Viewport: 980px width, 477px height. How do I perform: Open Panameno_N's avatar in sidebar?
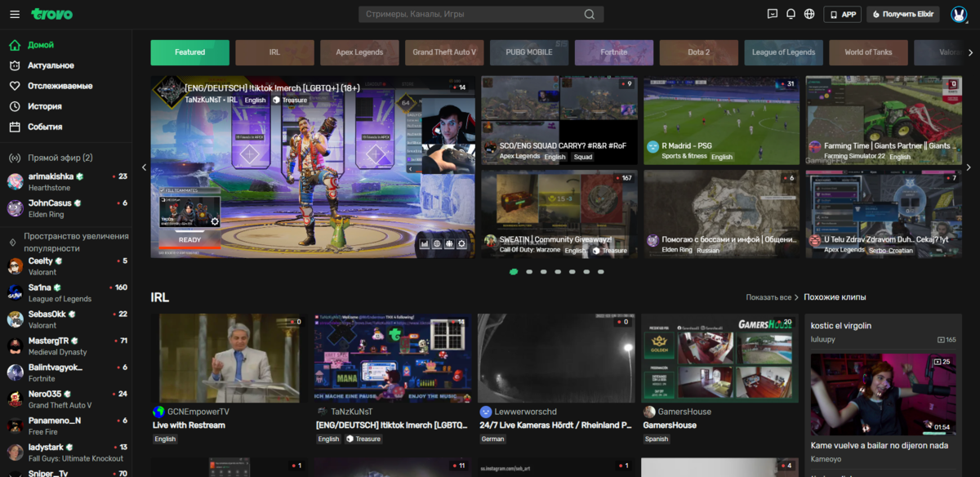coord(16,426)
